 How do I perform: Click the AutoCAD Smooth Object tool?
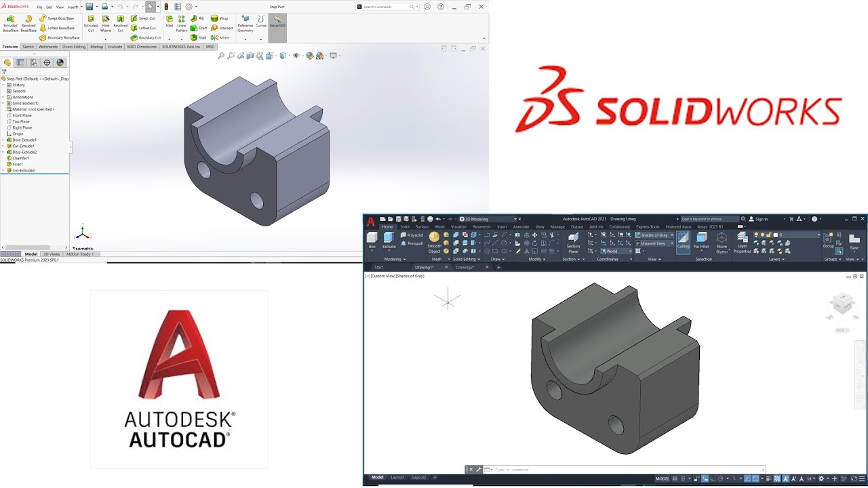pyautogui.click(x=434, y=243)
